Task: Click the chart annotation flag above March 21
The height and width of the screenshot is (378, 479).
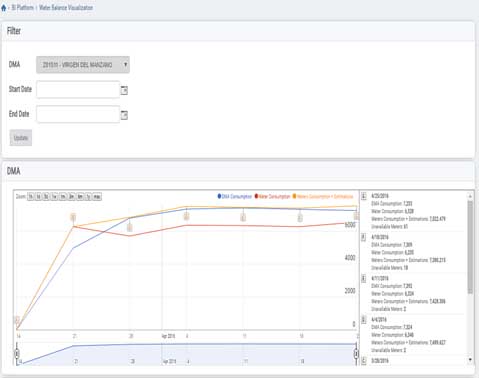Action: [x=73, y=217]
